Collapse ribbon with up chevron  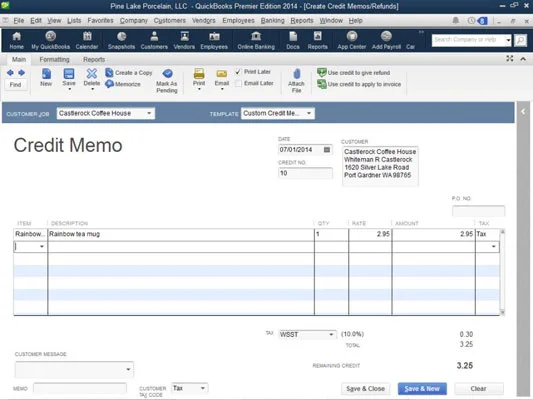pos(523,59)
